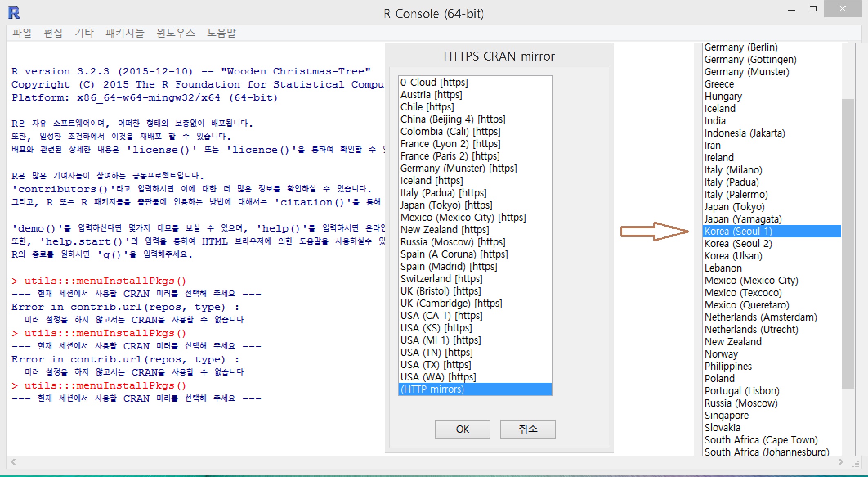Open the 도움말 menu
868x477 pixels.
[221, 33]
